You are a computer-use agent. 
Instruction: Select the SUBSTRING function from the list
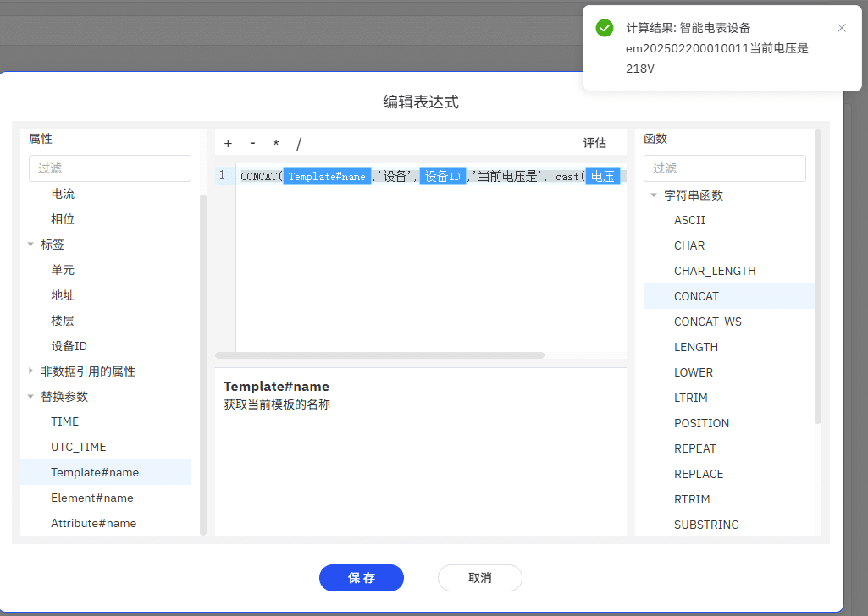[x=705, y=525]
